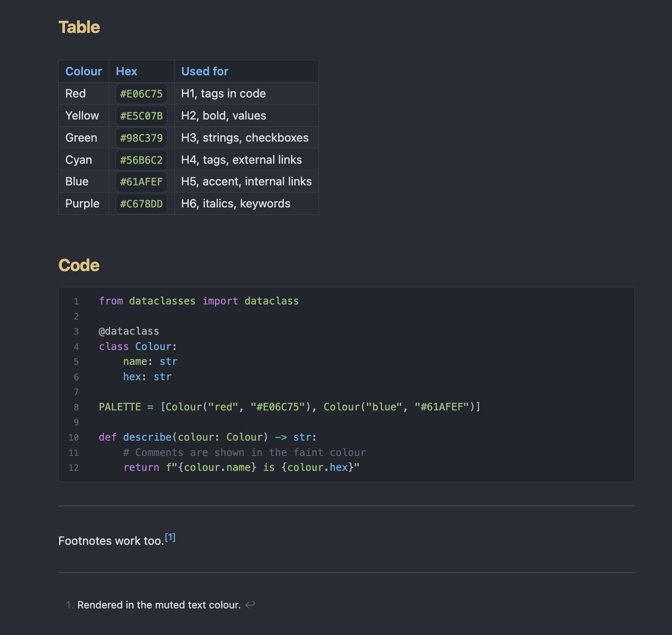
Task: Click the #C678DD hex code
Action: click(141, 204)
